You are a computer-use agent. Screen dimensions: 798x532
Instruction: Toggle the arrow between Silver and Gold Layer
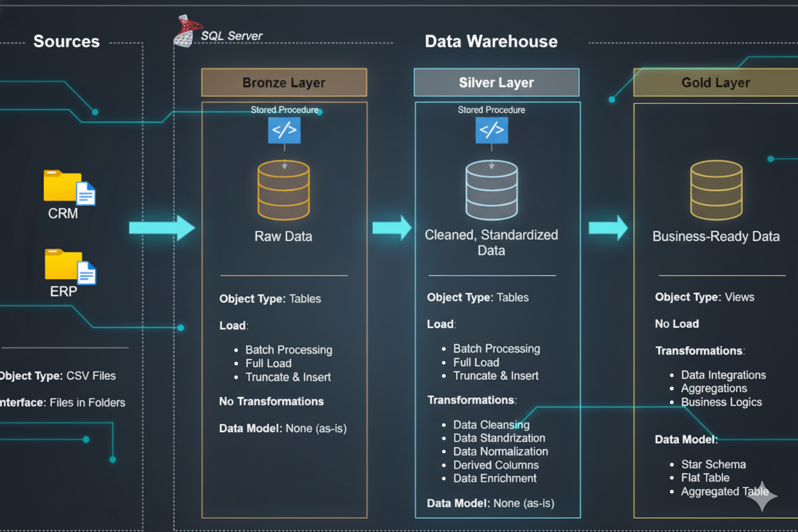click(x=608, y=226)
